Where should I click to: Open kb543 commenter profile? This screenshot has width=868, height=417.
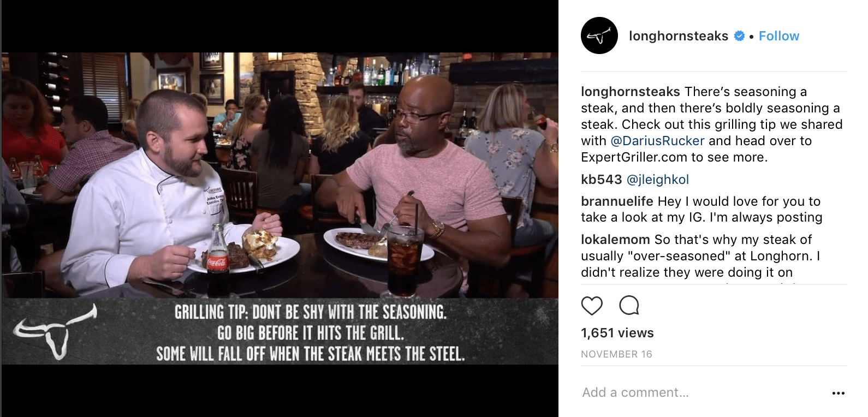pos(602,180)
